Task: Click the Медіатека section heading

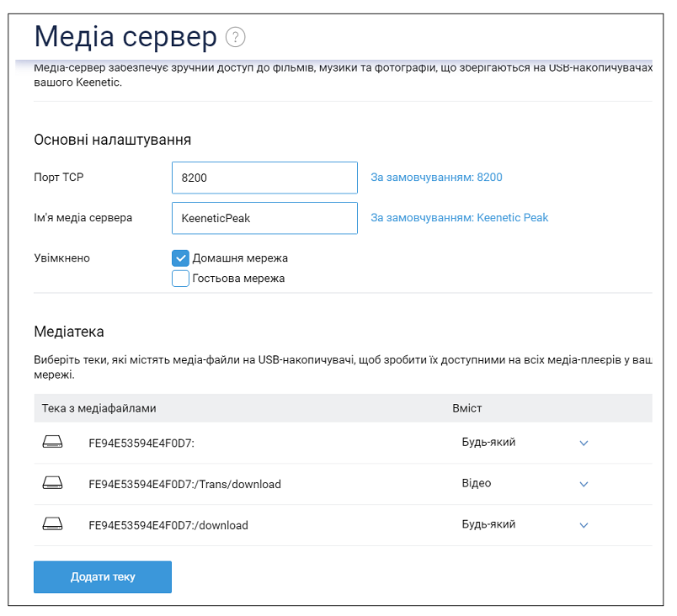Action: point(69,332)
